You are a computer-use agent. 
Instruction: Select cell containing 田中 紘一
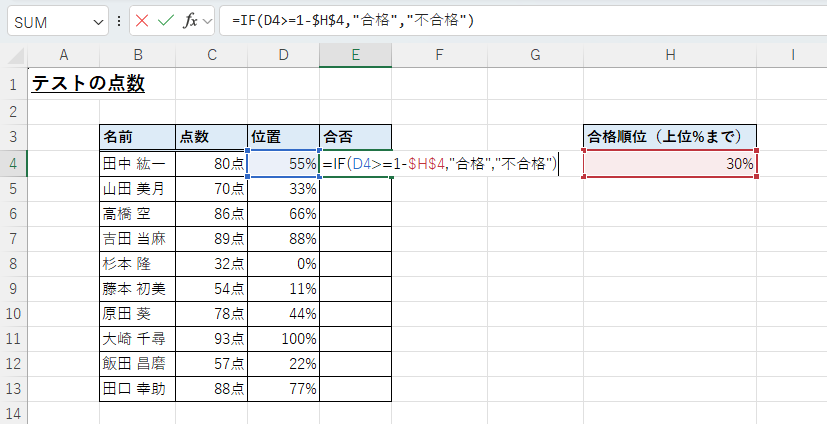point(137,163)
